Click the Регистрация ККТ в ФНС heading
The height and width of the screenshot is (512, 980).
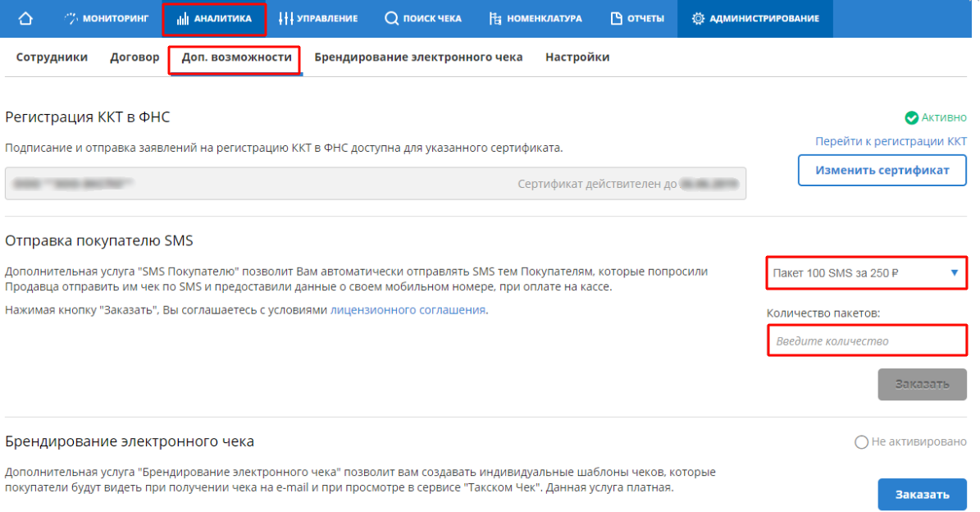tap(88, 117)
